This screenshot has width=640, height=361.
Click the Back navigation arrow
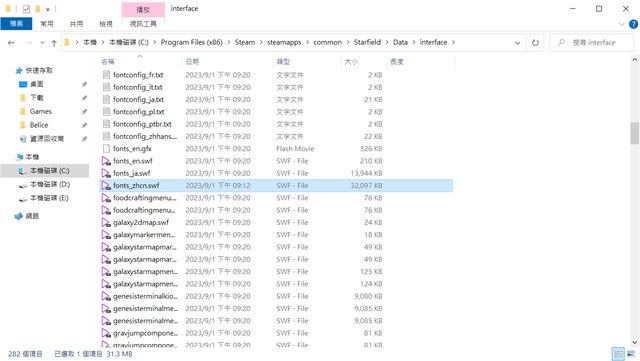(11, 42)
